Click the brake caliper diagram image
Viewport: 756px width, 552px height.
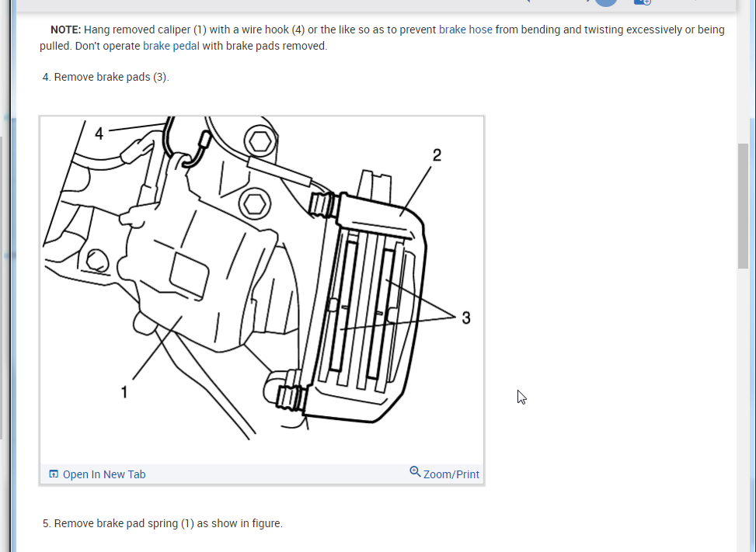(262, 290)
